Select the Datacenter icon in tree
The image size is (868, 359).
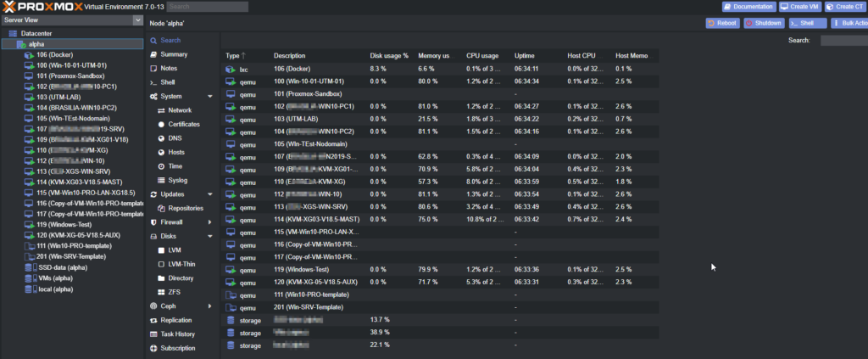13,33
